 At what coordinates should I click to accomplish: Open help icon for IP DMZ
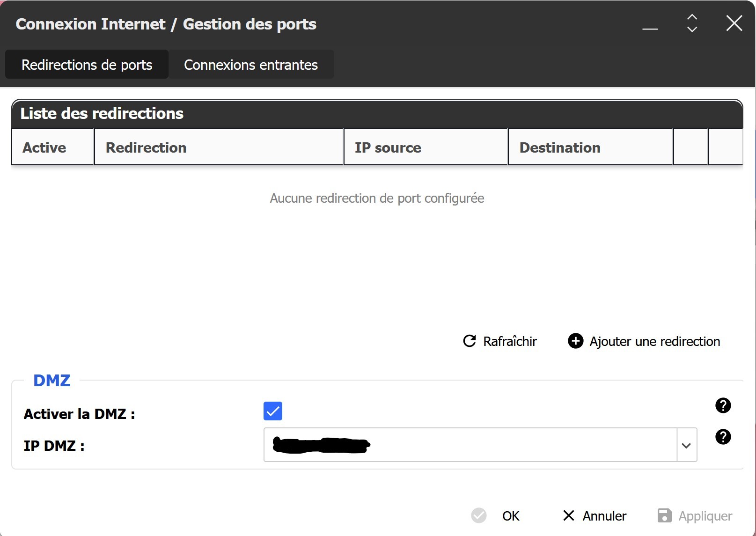point(723,437)
